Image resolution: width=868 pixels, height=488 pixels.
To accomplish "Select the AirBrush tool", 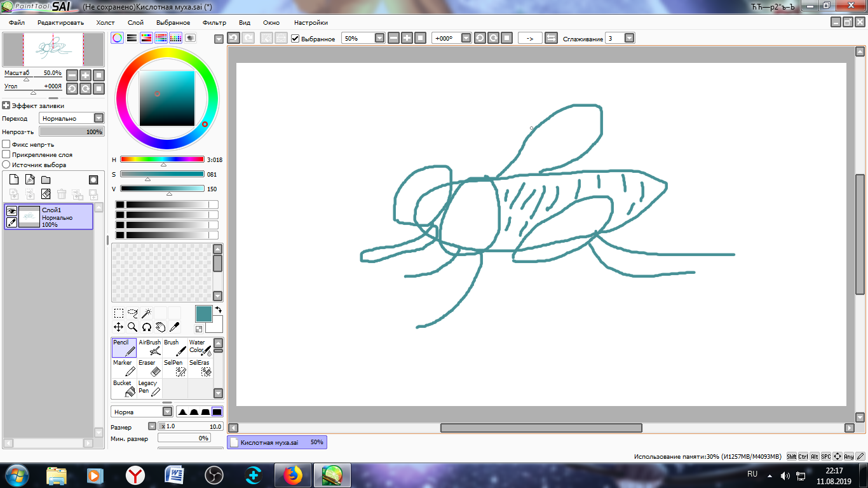I will [x=149, y=348].
